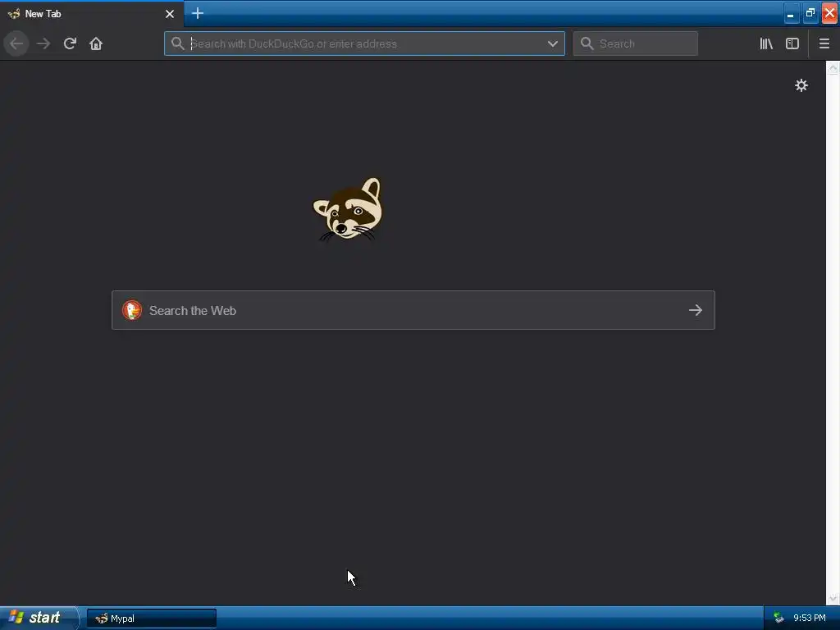This screenshot has width=840, height=630.
Task: Open the Windows Start menu
Action: [39, 618]
